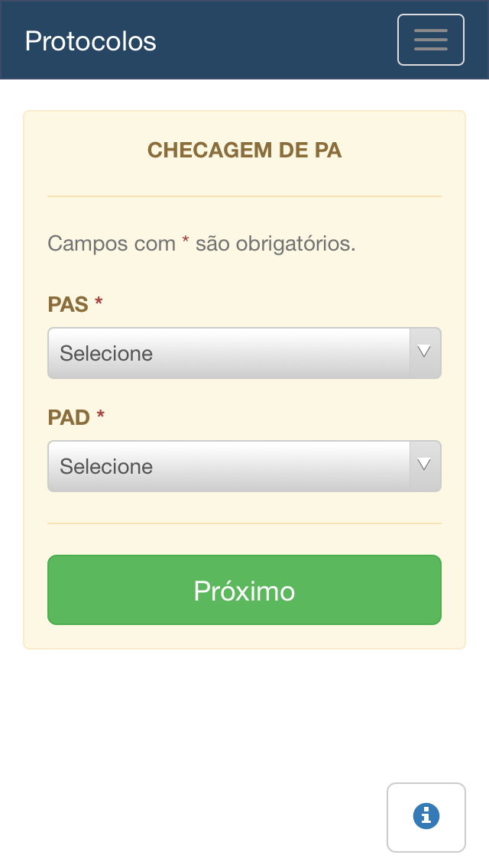Viewport: 489px width, 868px height.
Task: Click the CHECAGEM DE PA heading
Action: 244,150
